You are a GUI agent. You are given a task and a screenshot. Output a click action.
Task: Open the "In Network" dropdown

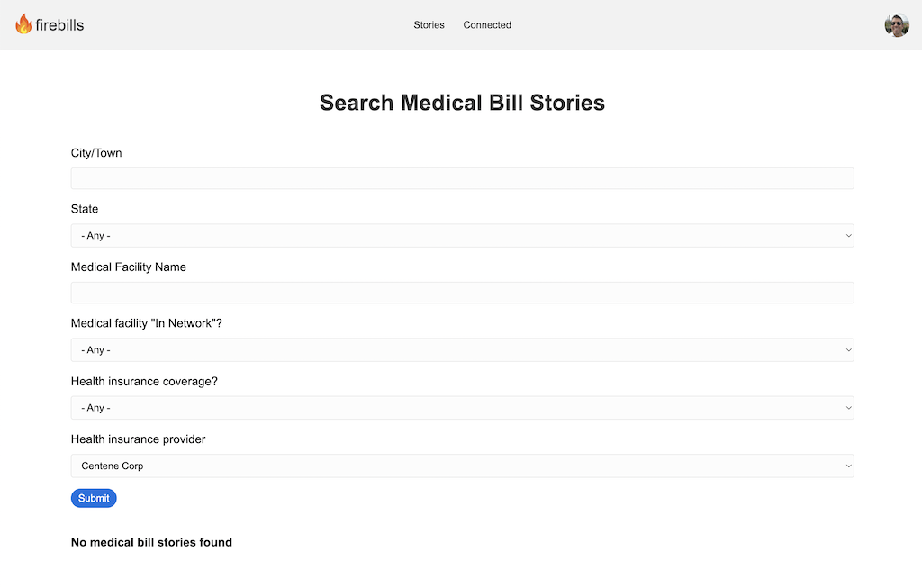click(462, 350)
